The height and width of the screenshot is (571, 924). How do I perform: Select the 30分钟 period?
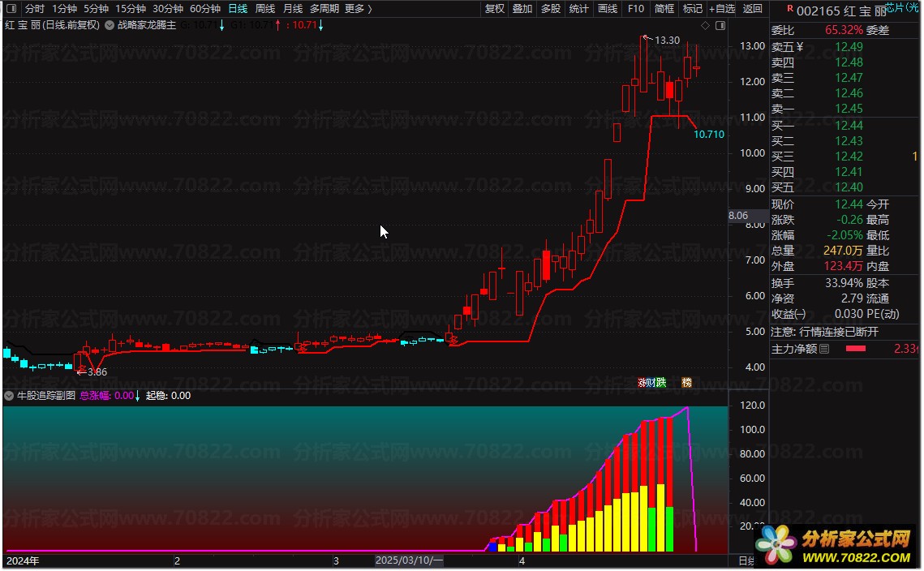point(168,9)
